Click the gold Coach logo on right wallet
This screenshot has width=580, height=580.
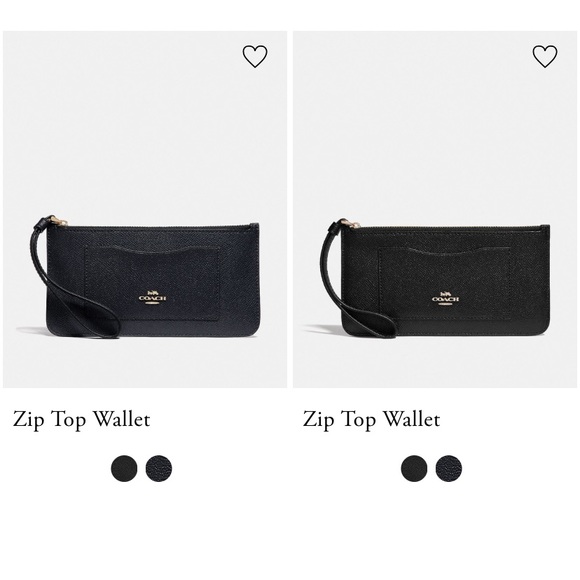tap(446, 298)
